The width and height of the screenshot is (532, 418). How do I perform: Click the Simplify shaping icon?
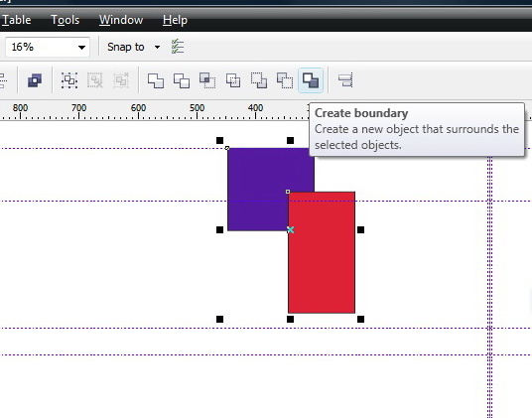pos(233,80)
